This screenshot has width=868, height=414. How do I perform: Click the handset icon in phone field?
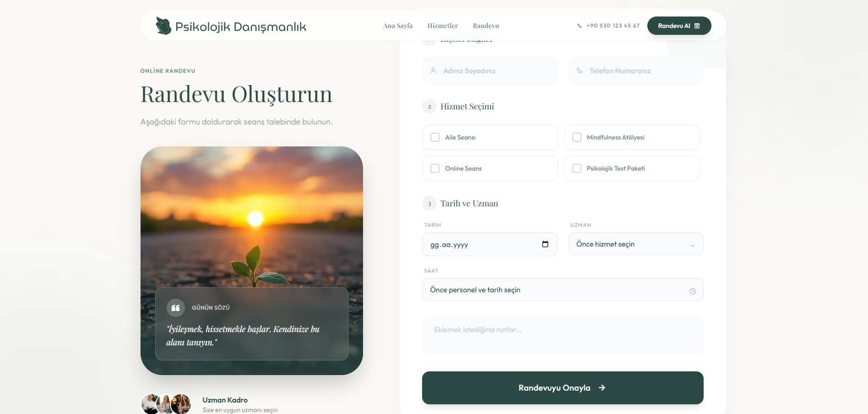[579, 70]
